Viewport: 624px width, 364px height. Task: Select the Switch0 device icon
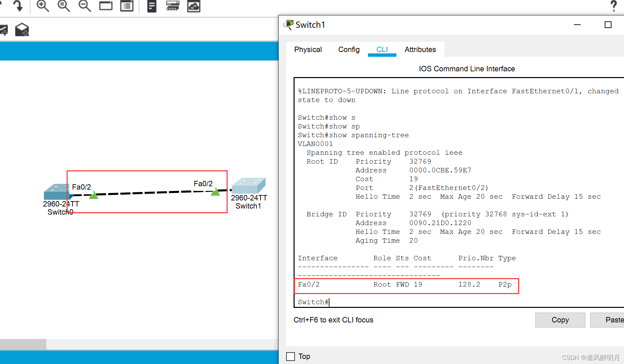click(x=57, y=192)
